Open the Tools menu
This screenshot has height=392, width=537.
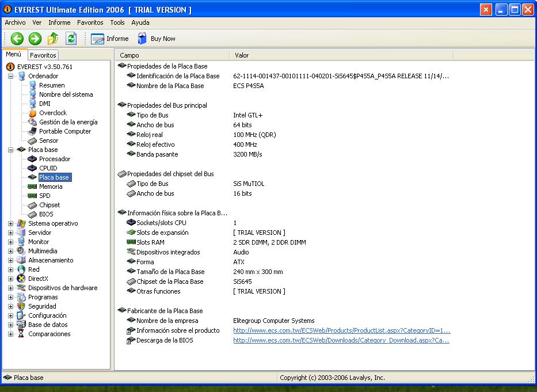(117, 22)
